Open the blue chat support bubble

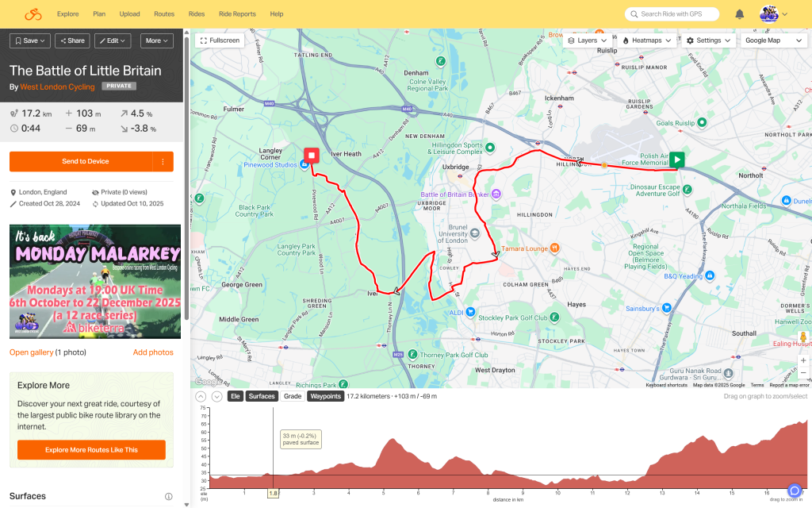795,491
